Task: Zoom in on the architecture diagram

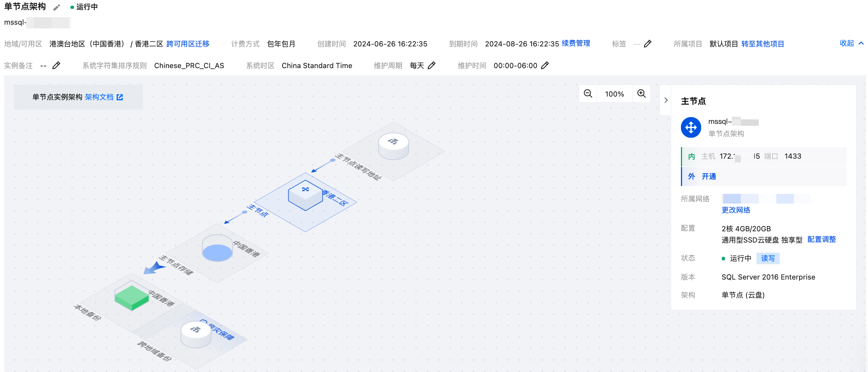Action: click(642, 94)
